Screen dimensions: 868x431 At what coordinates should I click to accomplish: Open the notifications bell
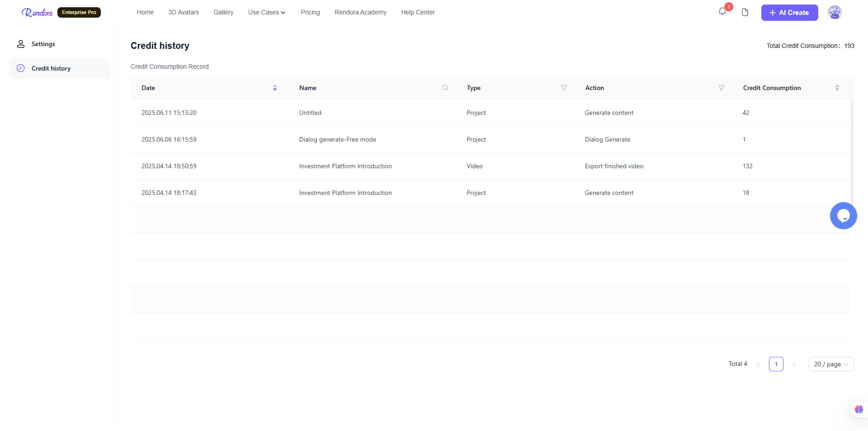coord(722,12)
